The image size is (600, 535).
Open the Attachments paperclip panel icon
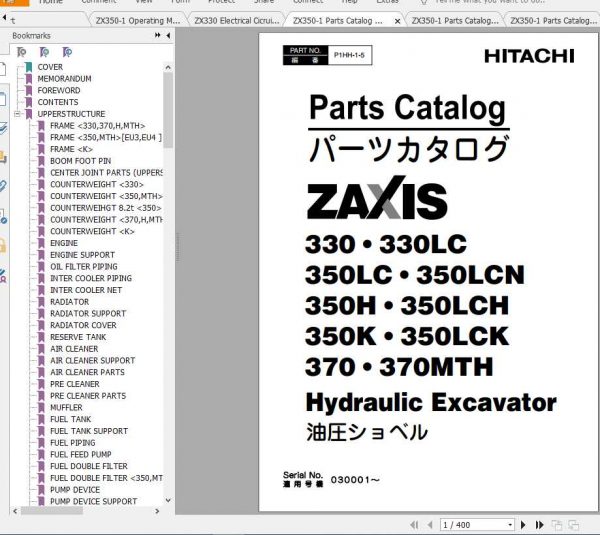[x=3, y=186]
